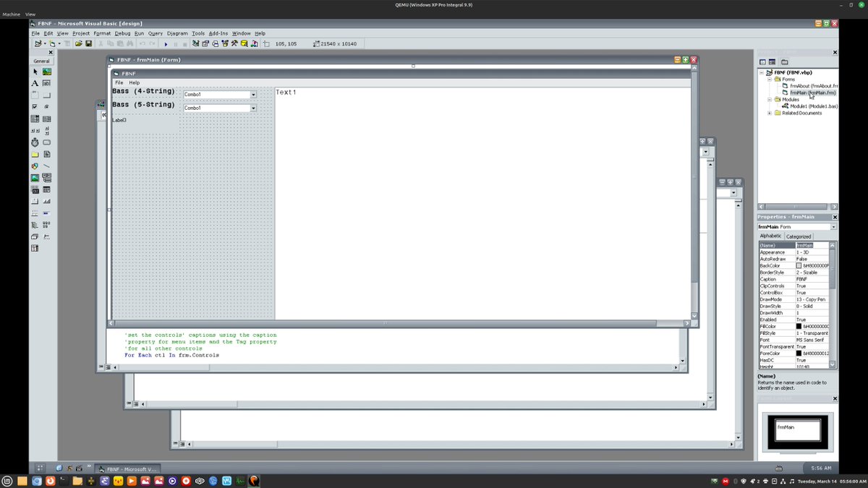The height and width of the screenshot is (488, 868).
Task: Select the TextBox control in the toolbox
Action: click(47, 83)
